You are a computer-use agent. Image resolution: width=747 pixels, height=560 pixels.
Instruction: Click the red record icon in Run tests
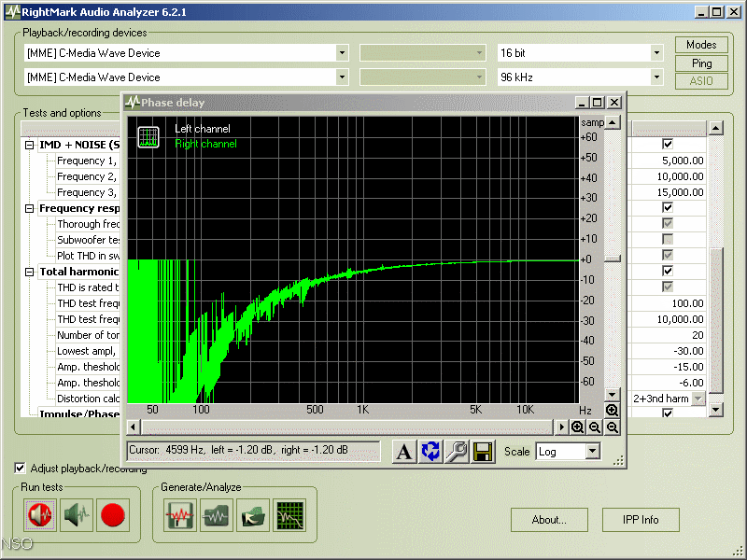112,514
